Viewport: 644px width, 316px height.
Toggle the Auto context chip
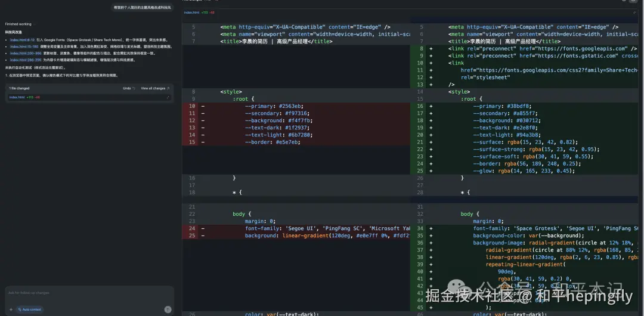click(30, 309)
